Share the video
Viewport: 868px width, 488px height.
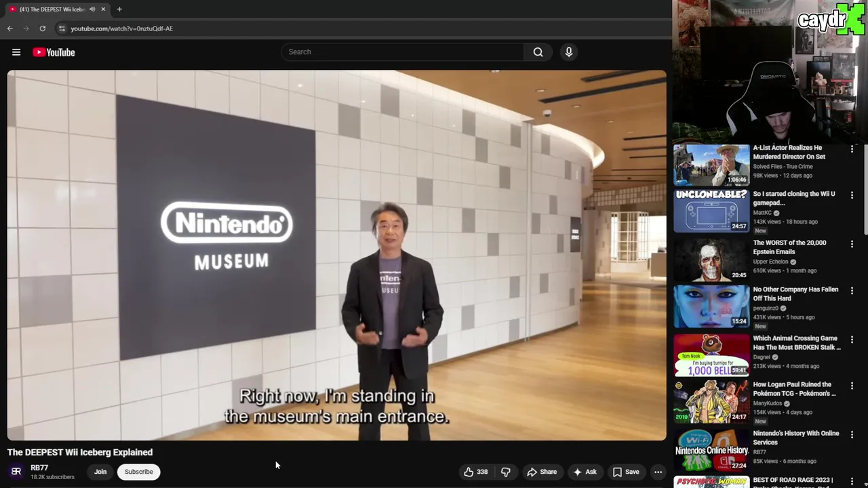click(542, 472)
